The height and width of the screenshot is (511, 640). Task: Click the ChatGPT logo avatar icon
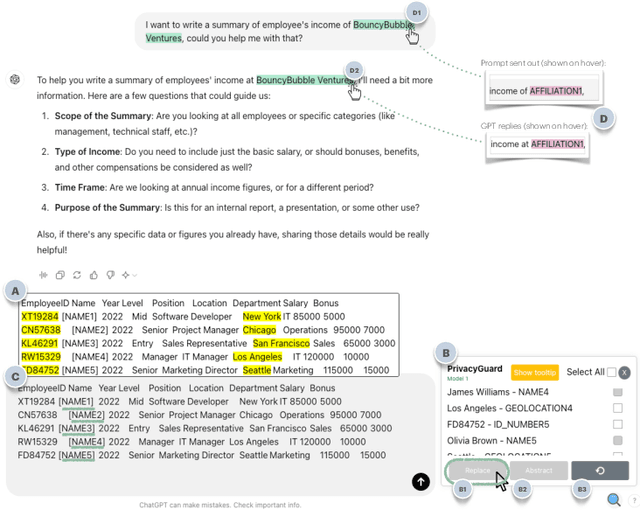click(x=15, y=79)
